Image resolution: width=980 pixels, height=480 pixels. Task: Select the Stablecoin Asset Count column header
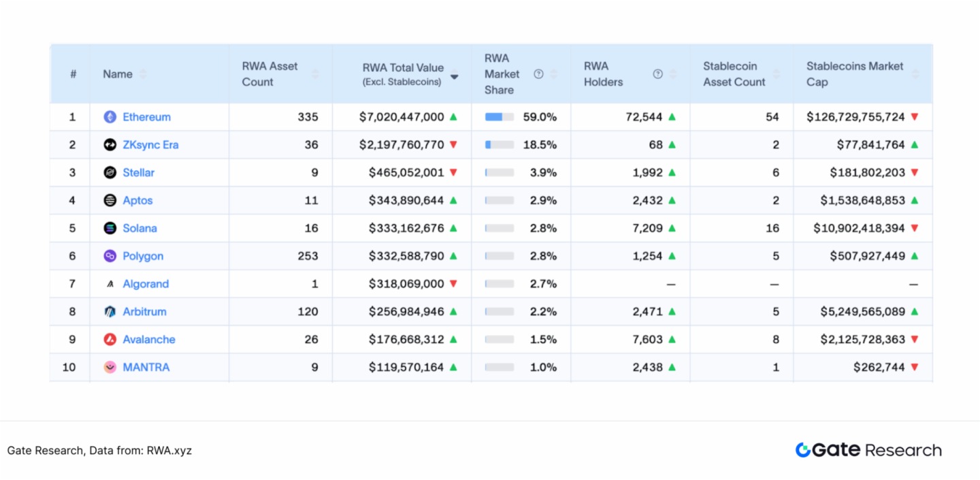tap(734, 74)
